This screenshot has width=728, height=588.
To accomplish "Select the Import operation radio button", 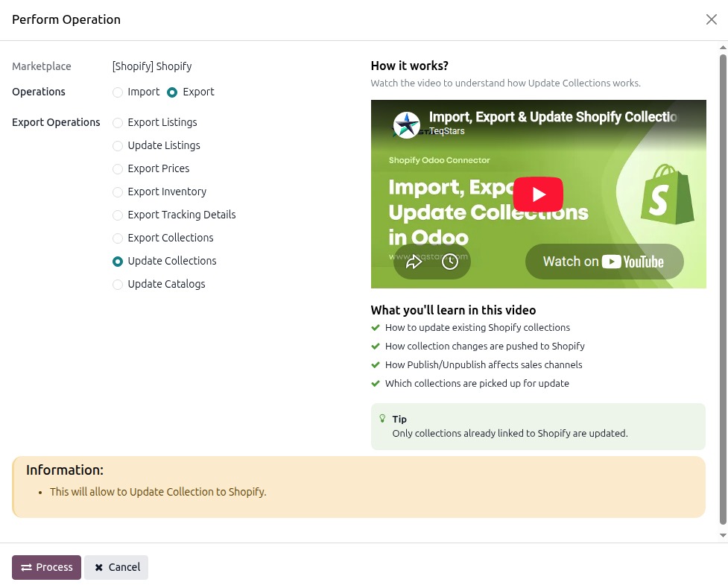I will pyautogui.click(x=118, y=92).
